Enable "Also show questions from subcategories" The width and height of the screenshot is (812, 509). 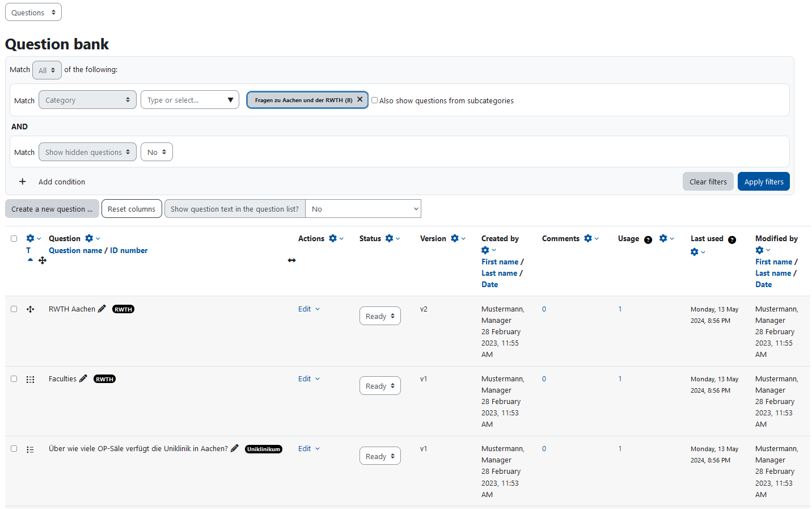click(374, 100)
